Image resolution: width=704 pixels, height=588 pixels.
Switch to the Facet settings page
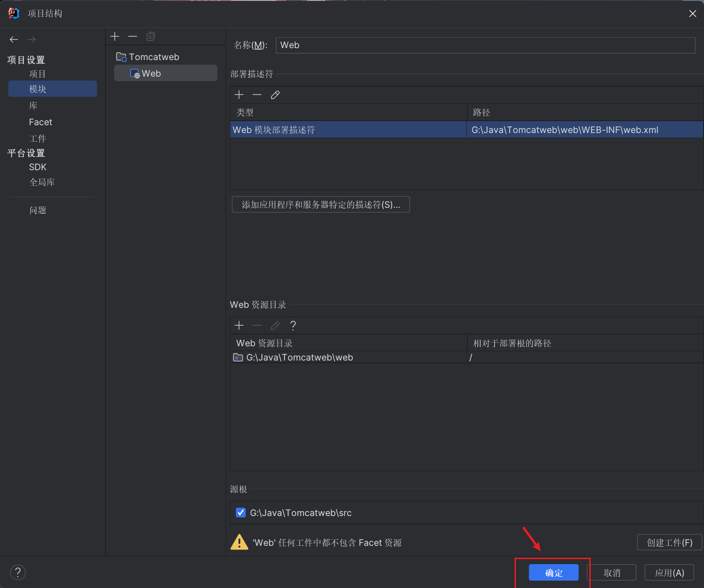point(40,122)
